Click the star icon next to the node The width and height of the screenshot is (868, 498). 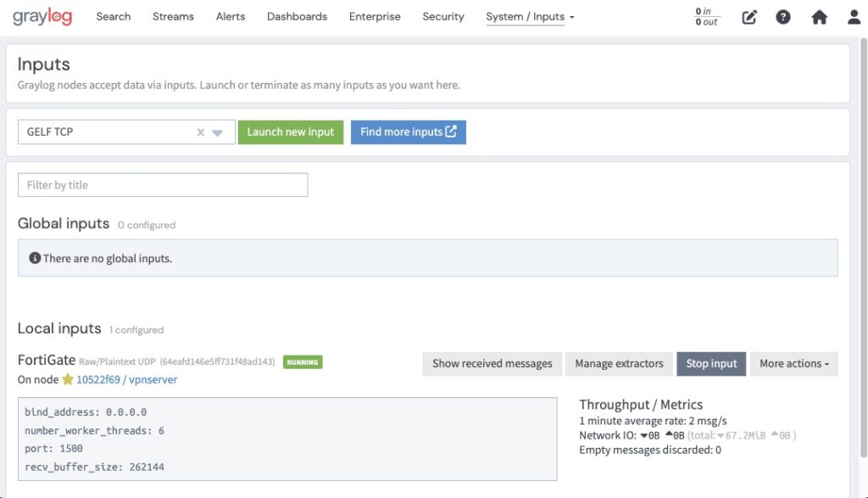(x=68, y=379)
